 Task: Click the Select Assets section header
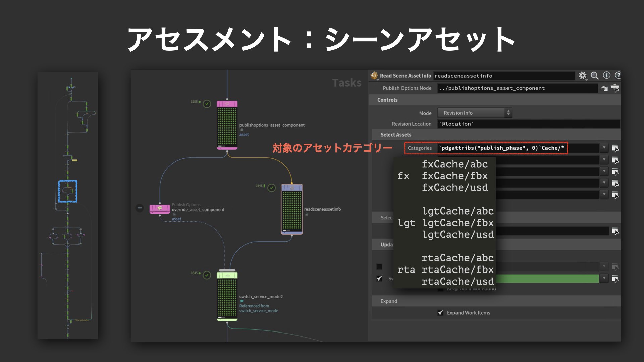tap(496, 135)
